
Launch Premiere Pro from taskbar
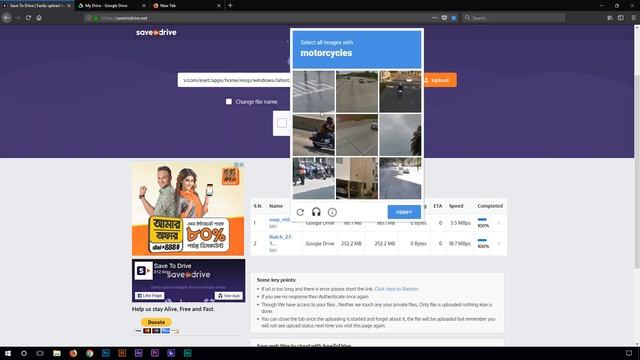(155, 353)
